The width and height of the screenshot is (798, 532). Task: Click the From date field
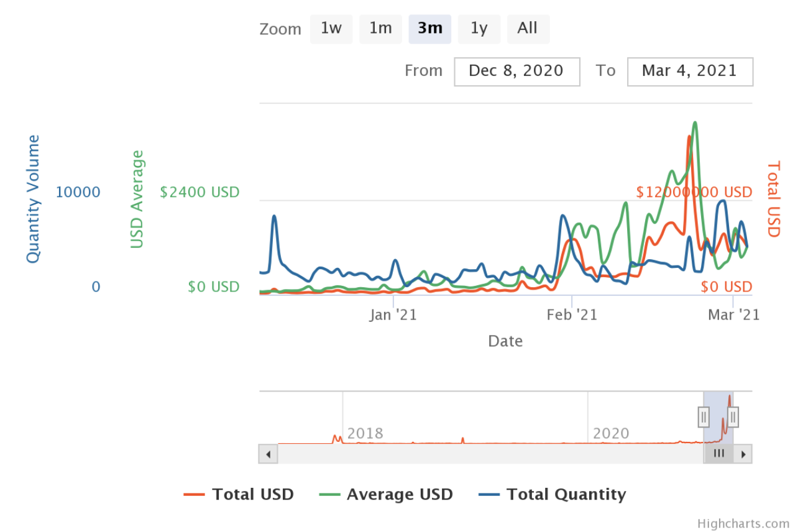pyautogui.click(x=516, y=71)
